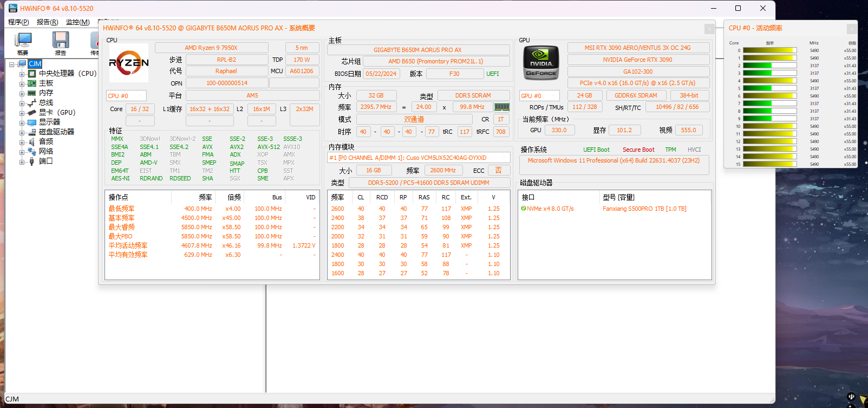Select the speaker icon beside 音频
Image resolution: width=868 pixels, height=408 pixels.
[x=32, y=142]
